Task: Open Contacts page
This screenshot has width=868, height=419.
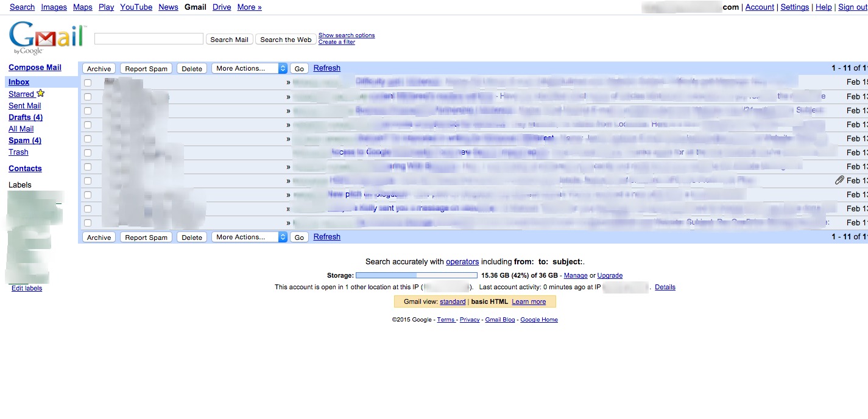Action: click(x=25, y=169)
